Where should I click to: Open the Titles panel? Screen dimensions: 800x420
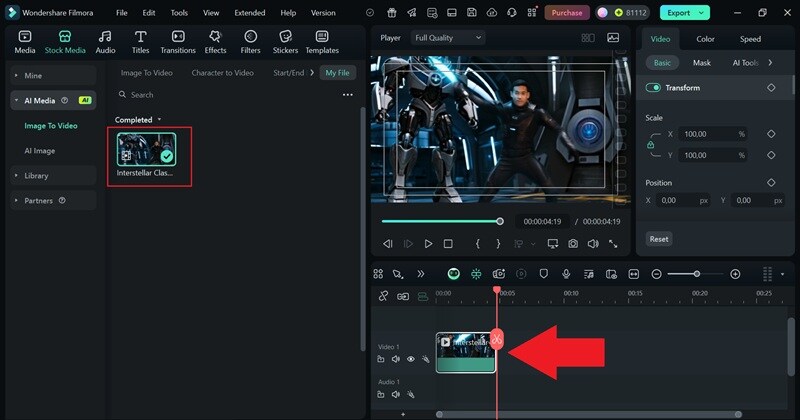tap(140, 42)
